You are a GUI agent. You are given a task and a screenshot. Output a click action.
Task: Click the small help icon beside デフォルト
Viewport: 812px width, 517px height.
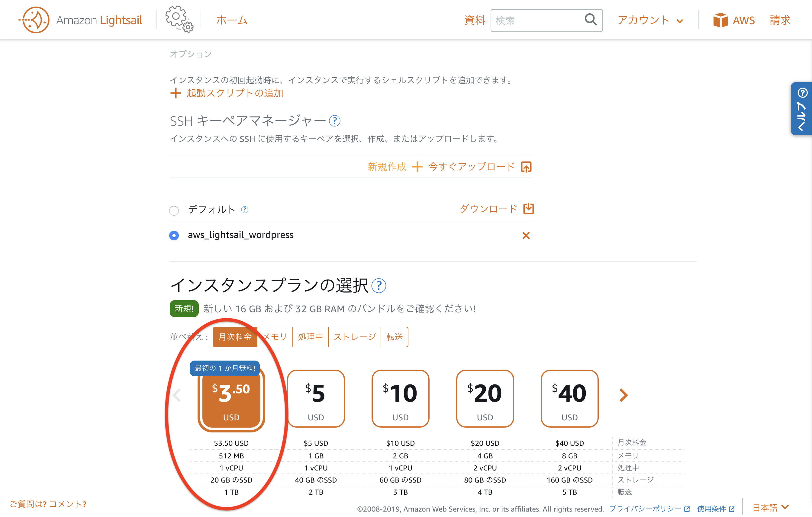(x=245, y=210)
